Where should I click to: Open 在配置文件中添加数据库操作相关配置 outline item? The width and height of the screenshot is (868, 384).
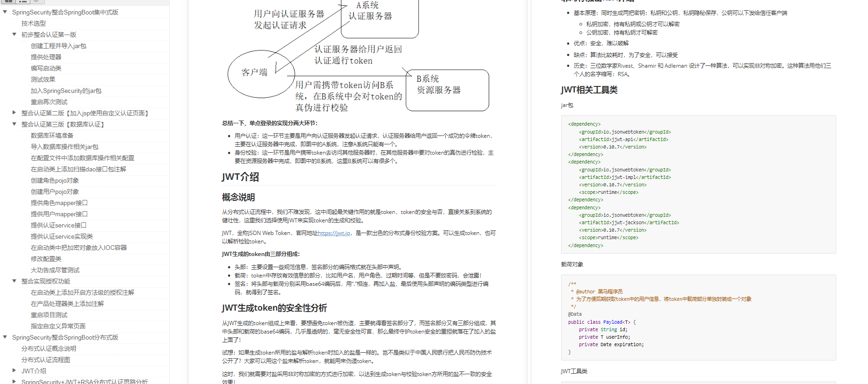click(x=82, y=158)
